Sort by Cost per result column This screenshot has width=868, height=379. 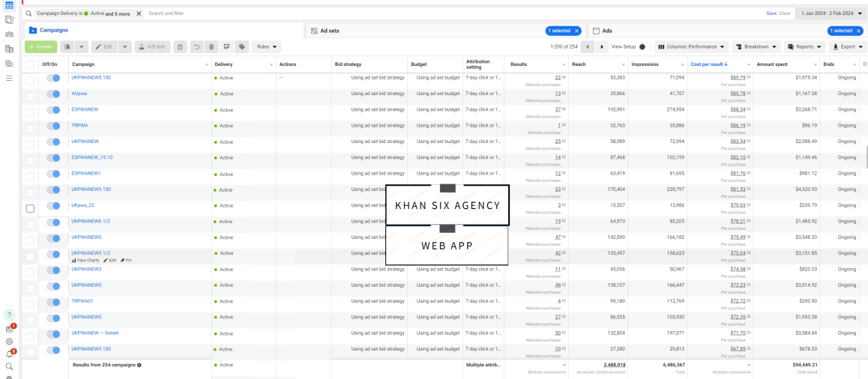pos(708,64)
